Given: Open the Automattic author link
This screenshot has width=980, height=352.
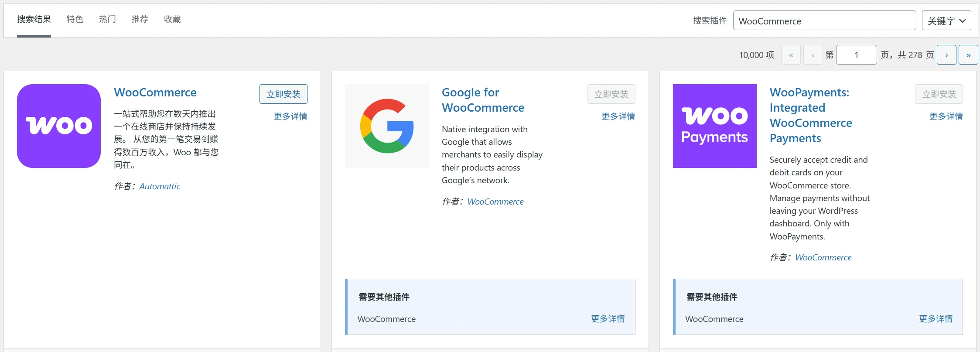Looking at the screenshot, I should (160, 186).
